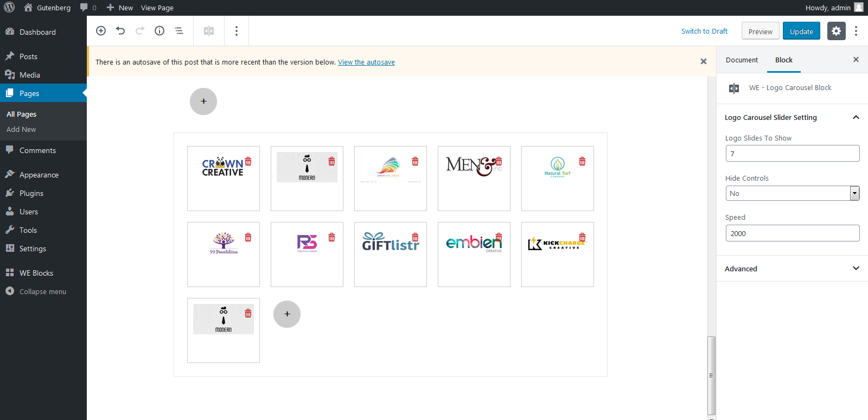
Task: Add a new logo with plus button
Action: tap(287, 314)
